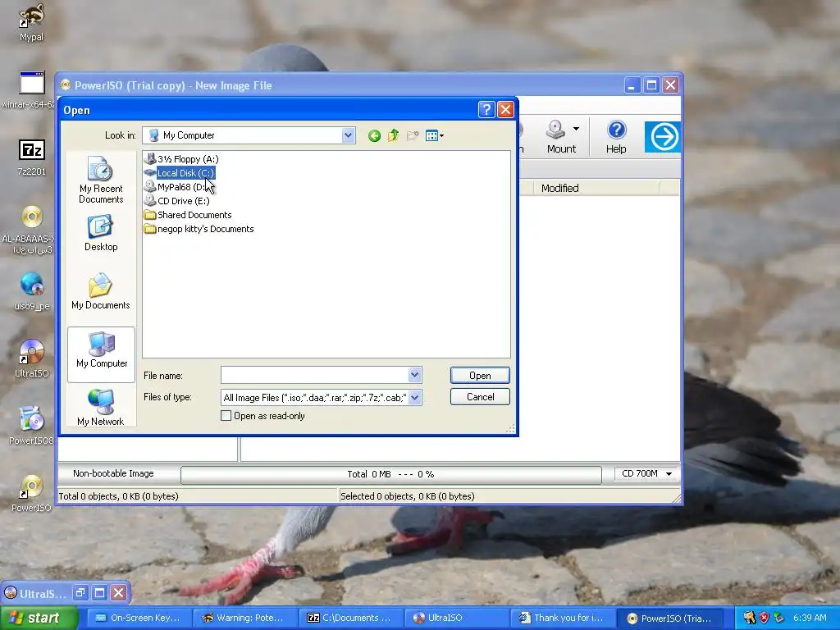Click the Open button
This screenshot has width=840, height=630.
(x=480, y=376)
